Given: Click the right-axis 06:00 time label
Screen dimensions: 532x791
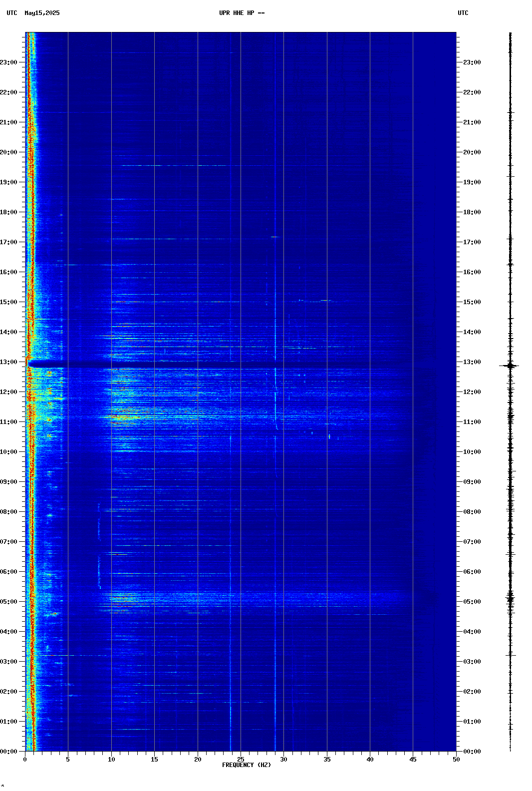Looking at the screenshot, I should [472, 572].
